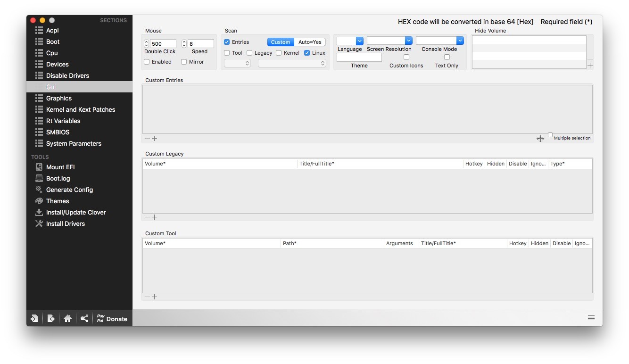This screenshot has height=364, width=629.
Task: Open the Boot.log viewer
Action: click(x=58, y=178)
